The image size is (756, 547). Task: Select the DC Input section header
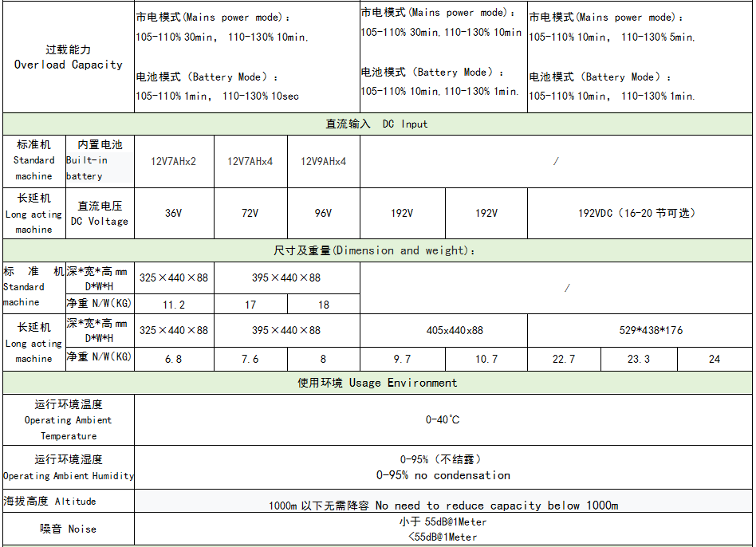tap(376, 124)
